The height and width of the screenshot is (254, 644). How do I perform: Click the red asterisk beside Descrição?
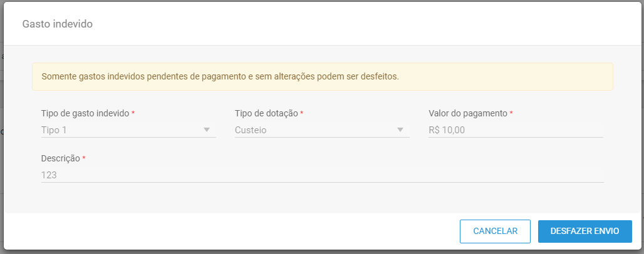(84, 158)
